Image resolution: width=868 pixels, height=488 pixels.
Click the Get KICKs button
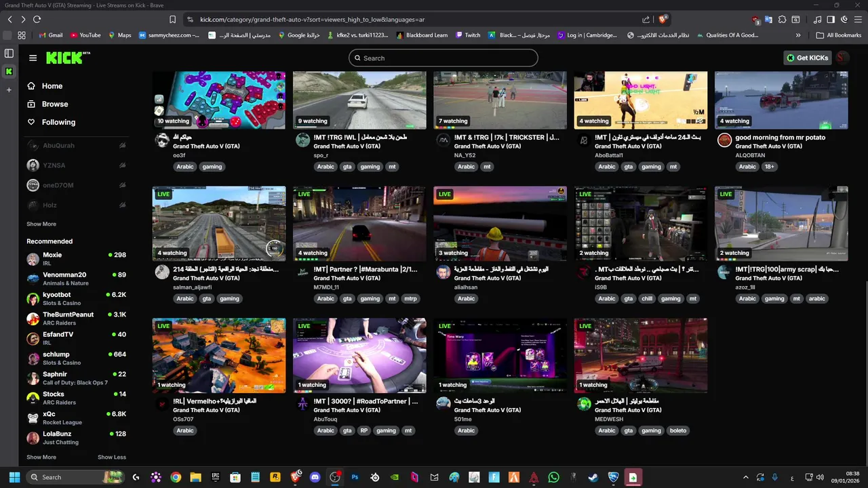click(x=808, y=58)
